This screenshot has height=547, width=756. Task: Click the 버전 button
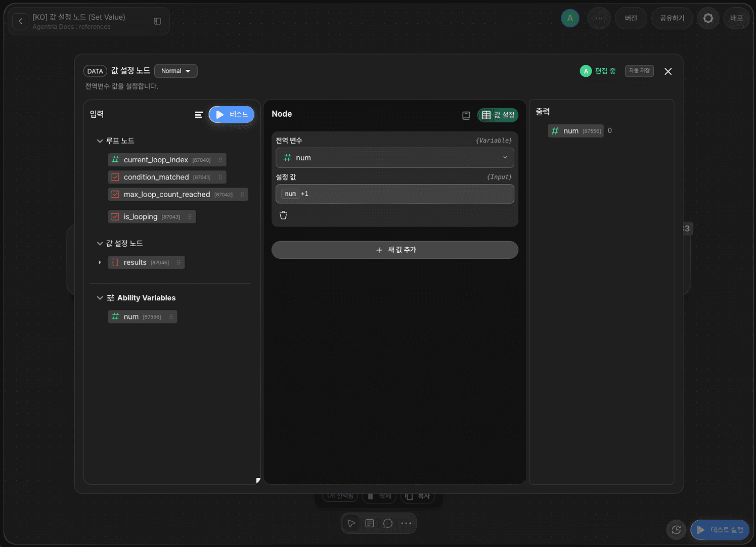pos(631,18)
